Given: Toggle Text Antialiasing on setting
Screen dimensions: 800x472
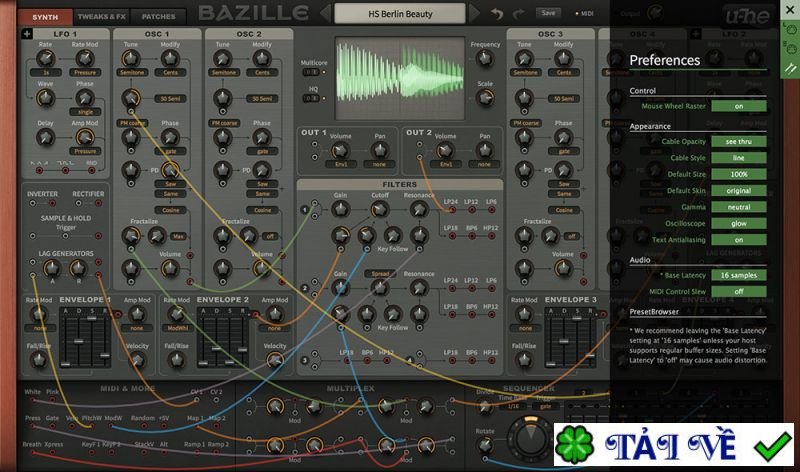Looking at the screenshot, I should 739,239.
